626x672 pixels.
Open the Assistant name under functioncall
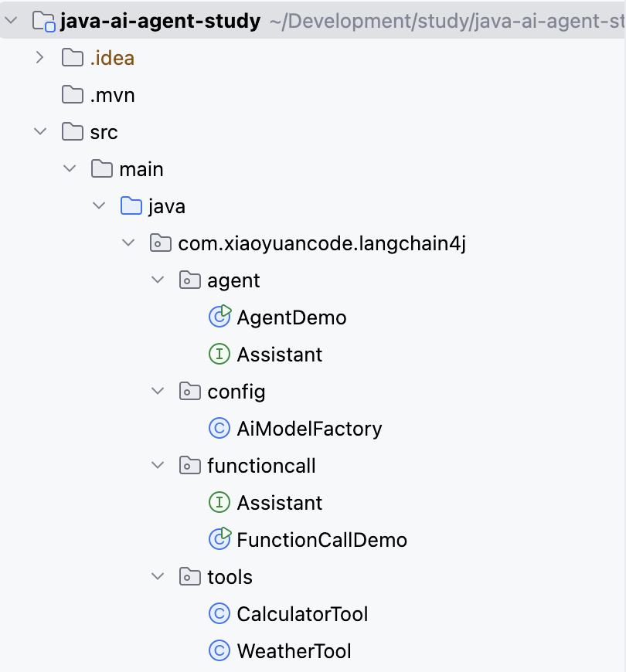coord(280,503)
